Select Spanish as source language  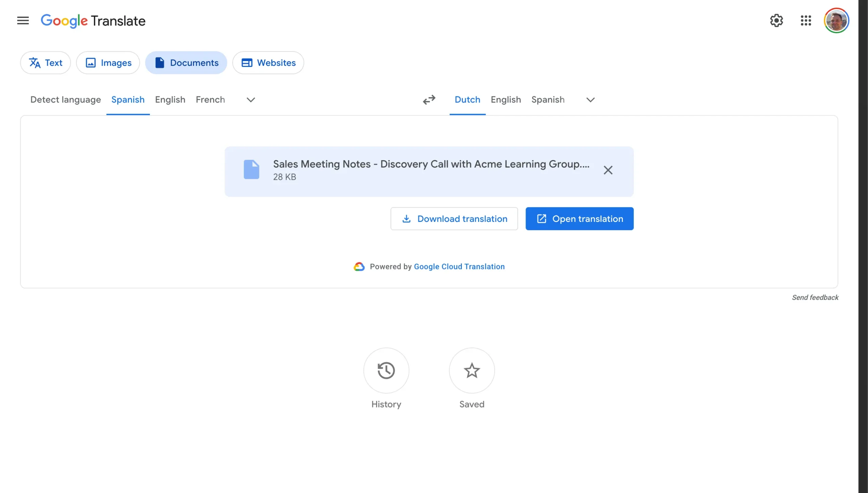click(128, 100)
